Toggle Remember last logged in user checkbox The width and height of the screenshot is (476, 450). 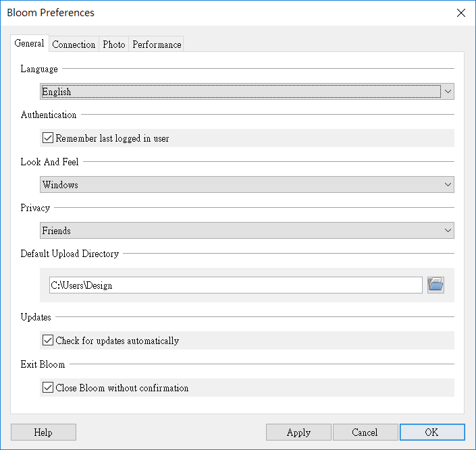pos(48,138)
